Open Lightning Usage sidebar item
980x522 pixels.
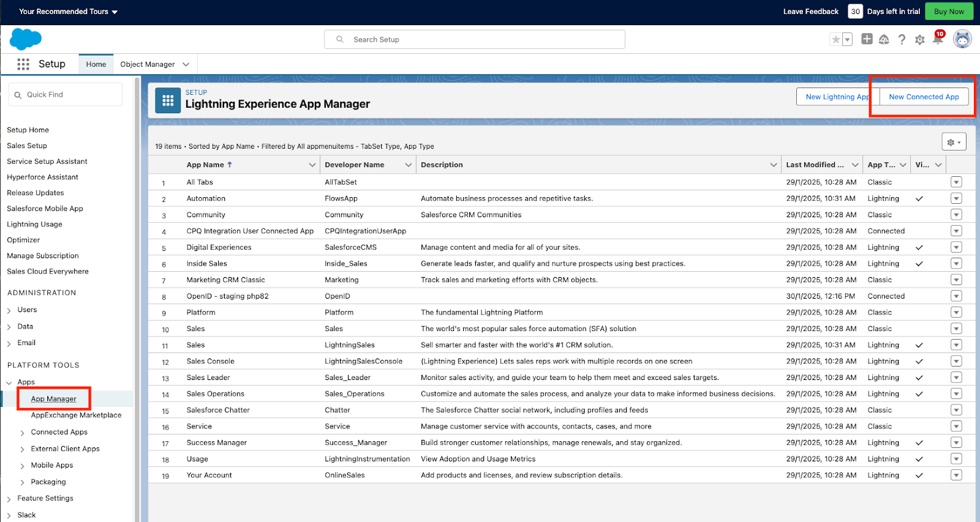(34, 224)
